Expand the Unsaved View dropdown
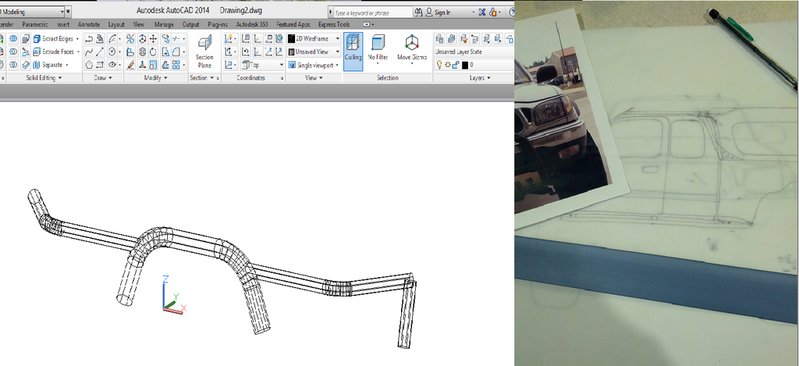 coord(314,52)
